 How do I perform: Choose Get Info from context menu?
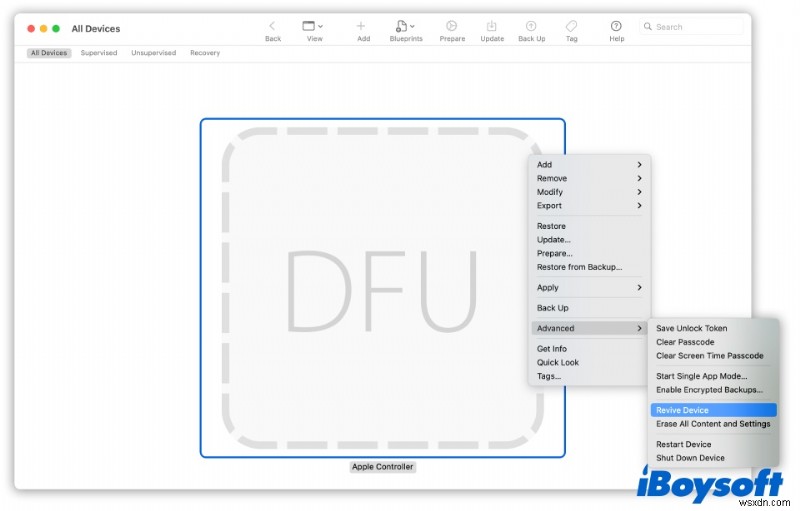tap(590, 349)
